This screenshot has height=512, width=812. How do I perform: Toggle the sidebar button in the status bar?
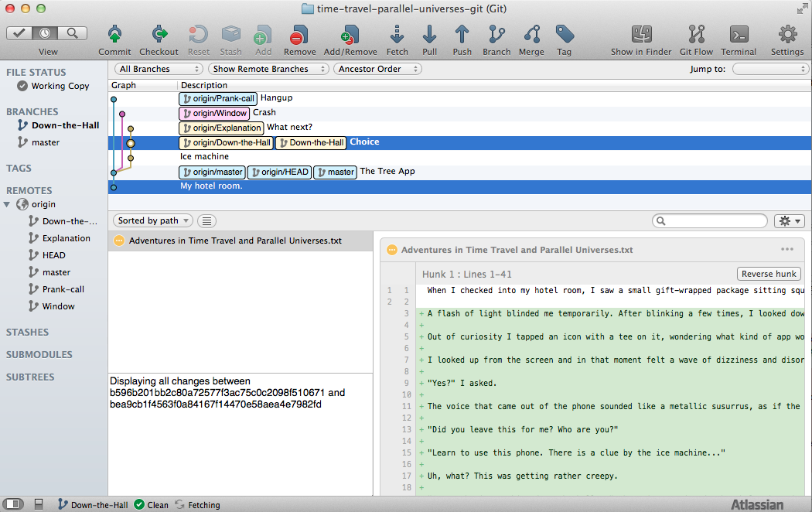pyautogui.click(x=13, y=503)
